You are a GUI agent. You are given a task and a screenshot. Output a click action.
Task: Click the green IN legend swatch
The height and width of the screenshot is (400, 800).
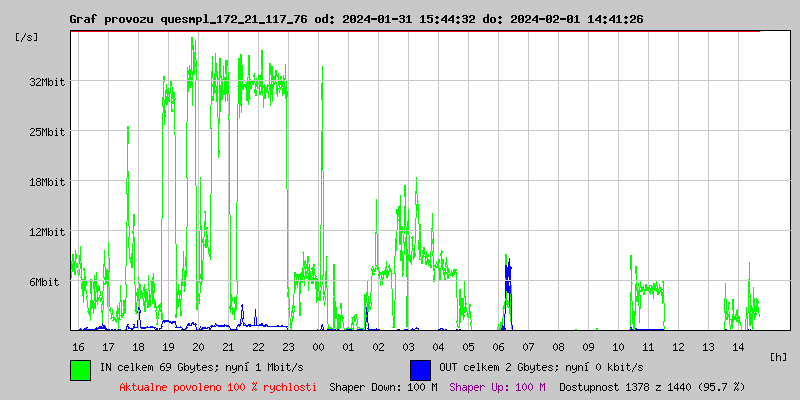(x=80, y=369)
